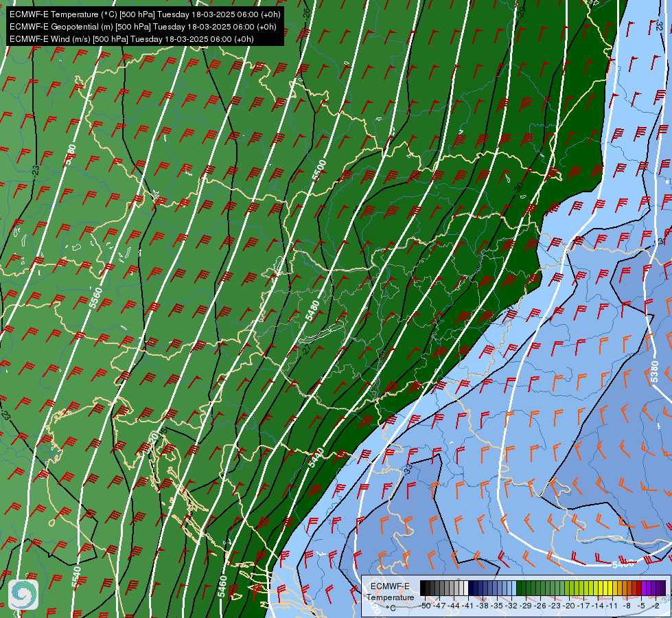
Task: Click the -14 tick label in legend
Action: click(599, 606)
